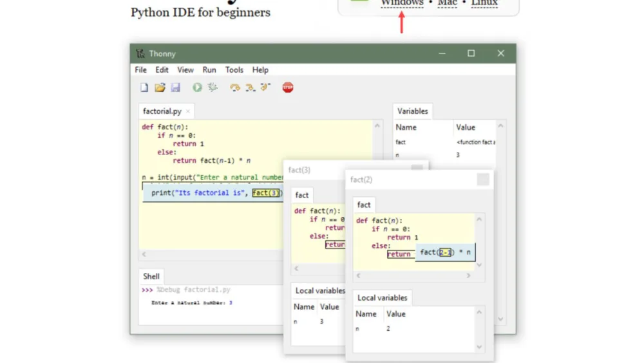The height and width of the screenshot is (363, 644).
Task: Click the highlighted fact(3) call in editor
Action: coord(266,192)
